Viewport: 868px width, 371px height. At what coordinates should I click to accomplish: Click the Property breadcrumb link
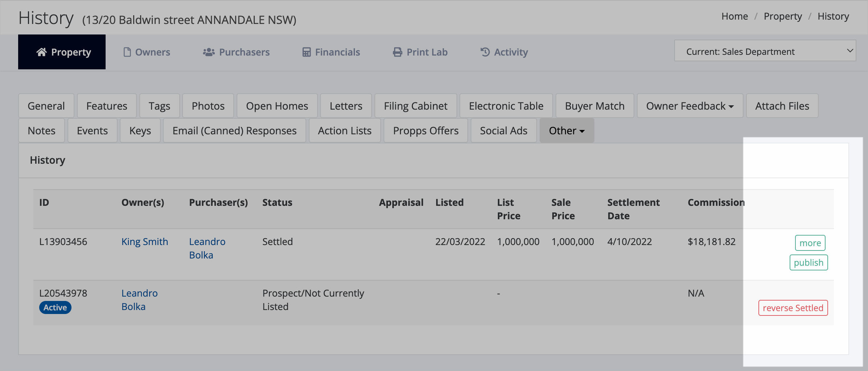783,16
